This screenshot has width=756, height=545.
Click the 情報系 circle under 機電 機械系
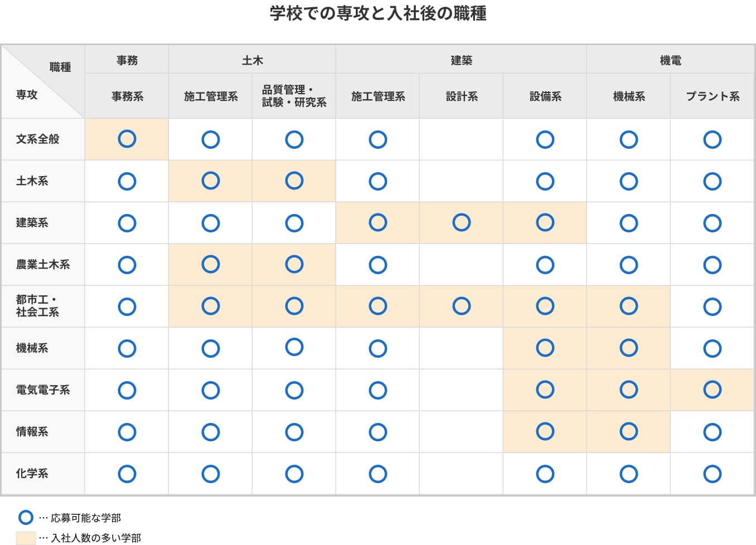(x=629, y=431)
